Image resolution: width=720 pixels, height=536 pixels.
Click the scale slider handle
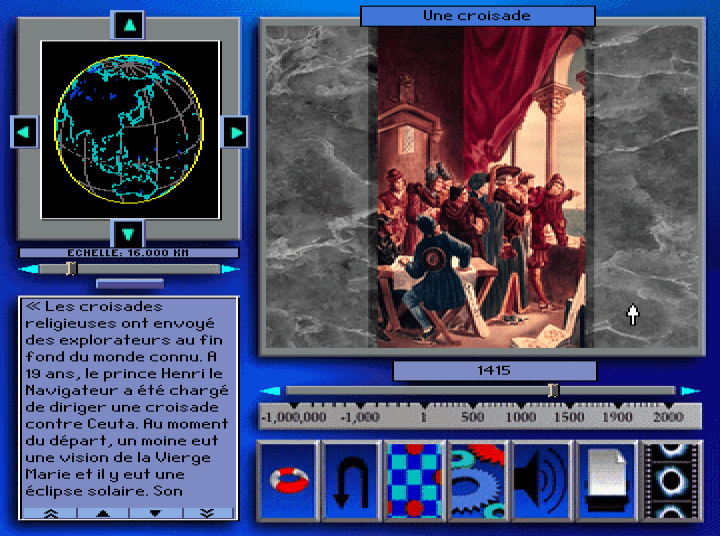pos(71,268)
